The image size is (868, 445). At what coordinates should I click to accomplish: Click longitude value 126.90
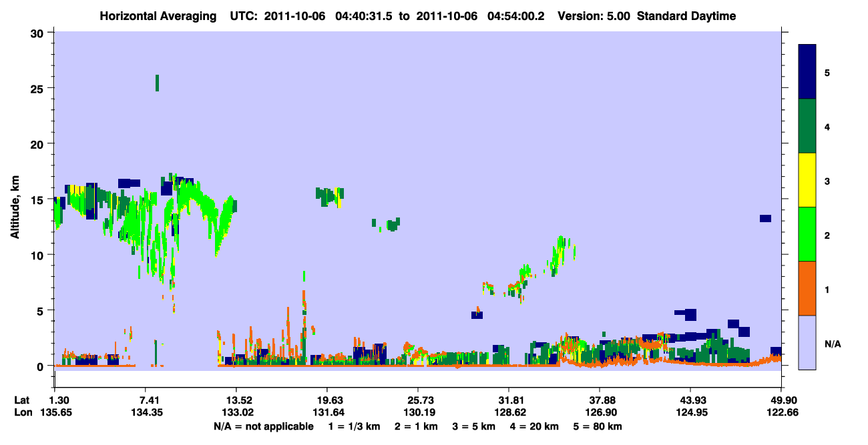click(x=600, y=412)
